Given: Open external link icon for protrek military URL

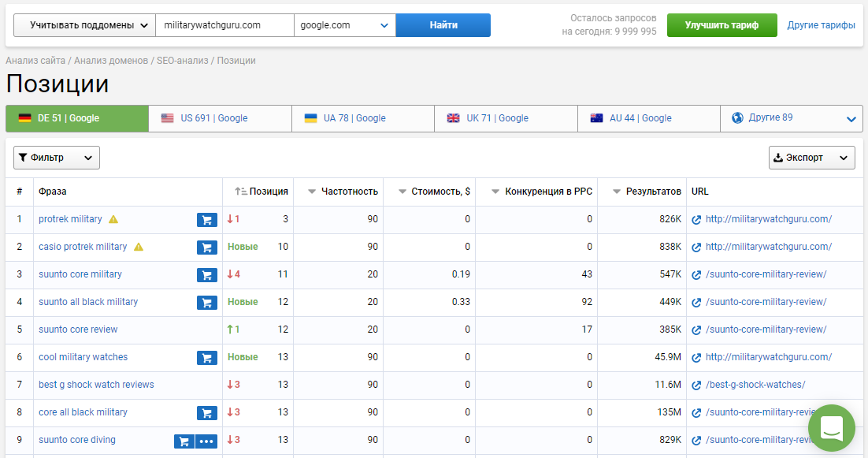Looking at the screenshot, I should click(x=696, y=220).
